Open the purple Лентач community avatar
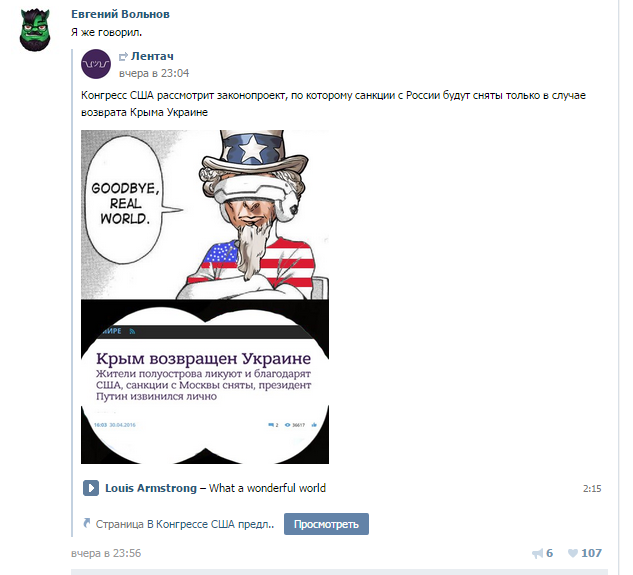The height and width of the screenshot is (575, 633). pyautogui.click(x=96, y=64)
